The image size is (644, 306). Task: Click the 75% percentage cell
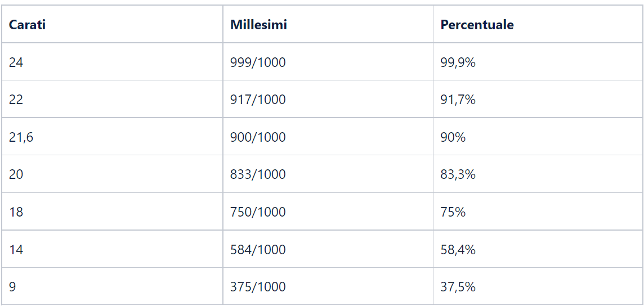click(x=453, y=212)
